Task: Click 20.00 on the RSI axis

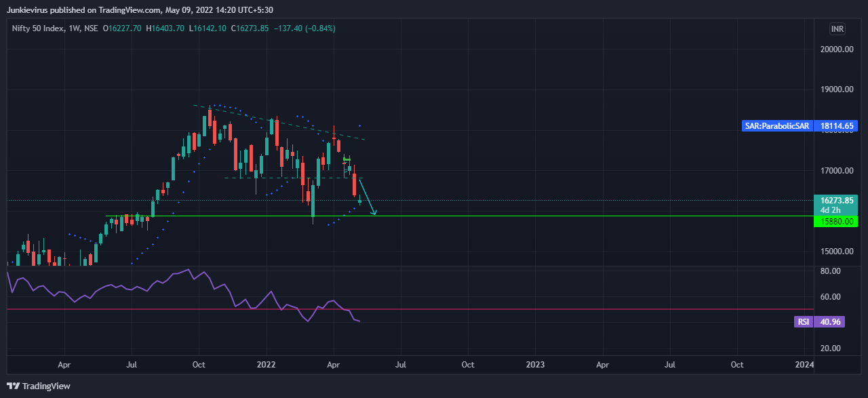Action: pyautogui.click(x=831, y=349)
